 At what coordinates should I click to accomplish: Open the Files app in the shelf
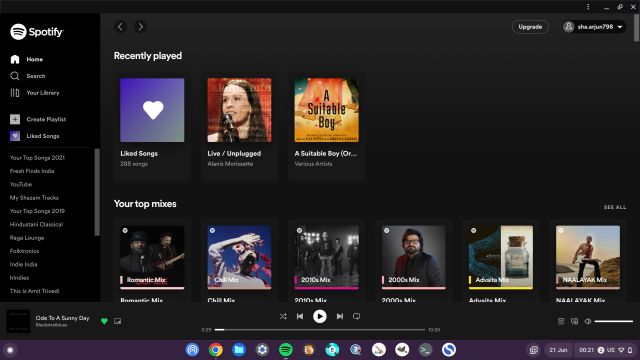click(239, 350)
